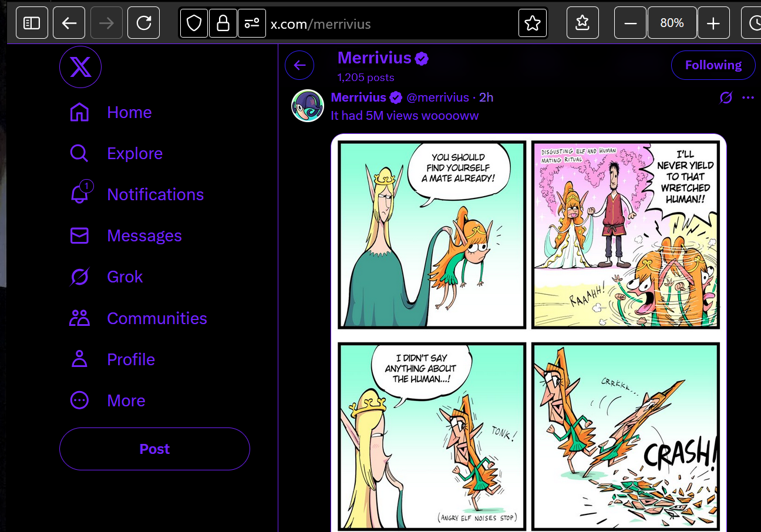This screenshot has width=761, height=532.
Task: Click the Post button in sidebar
Action: coord(154,449)
